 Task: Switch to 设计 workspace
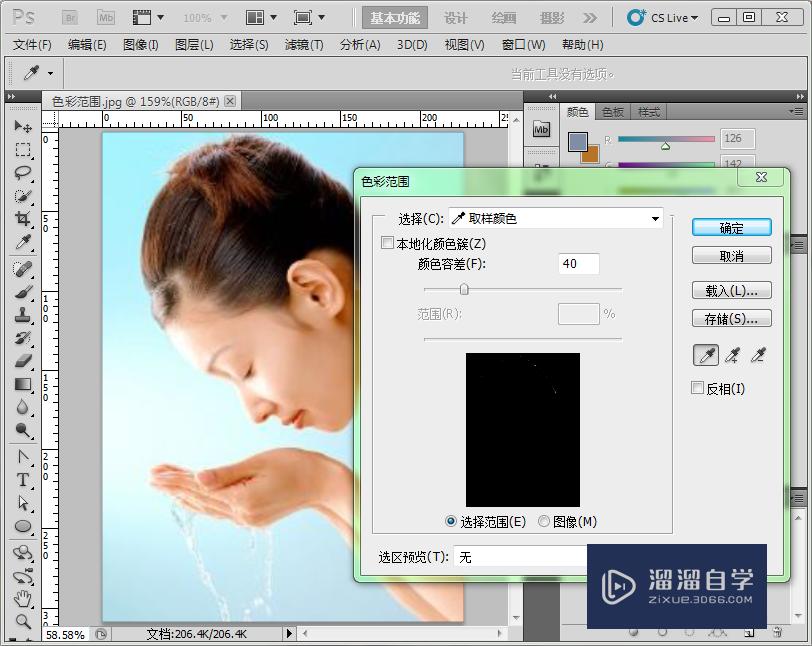[456, 18]
